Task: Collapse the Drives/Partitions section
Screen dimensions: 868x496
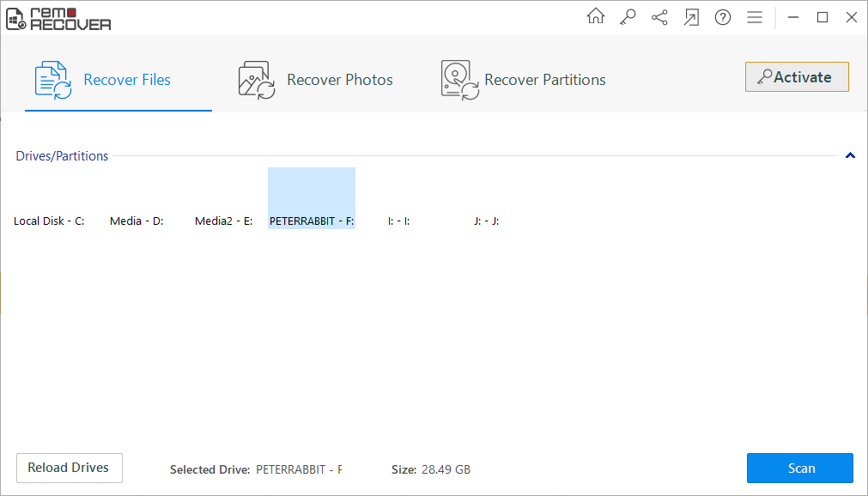Action: [850, 156]
